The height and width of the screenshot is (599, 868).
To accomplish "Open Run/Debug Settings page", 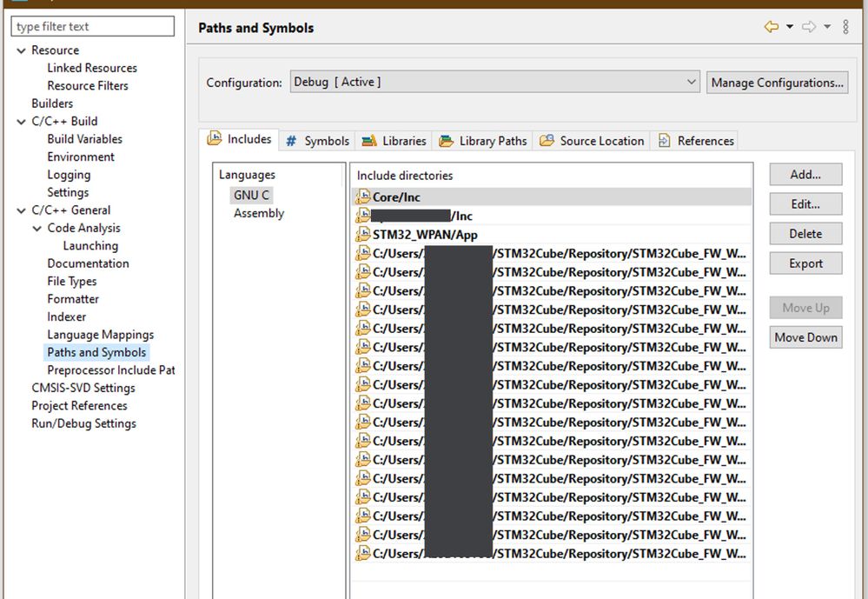I will click(83, 423).
